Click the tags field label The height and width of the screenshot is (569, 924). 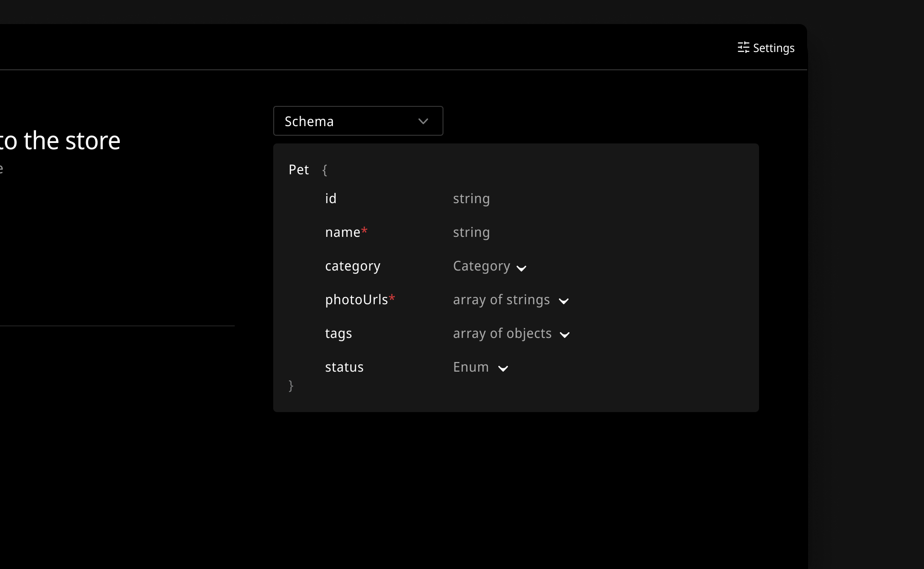[339, 333]
